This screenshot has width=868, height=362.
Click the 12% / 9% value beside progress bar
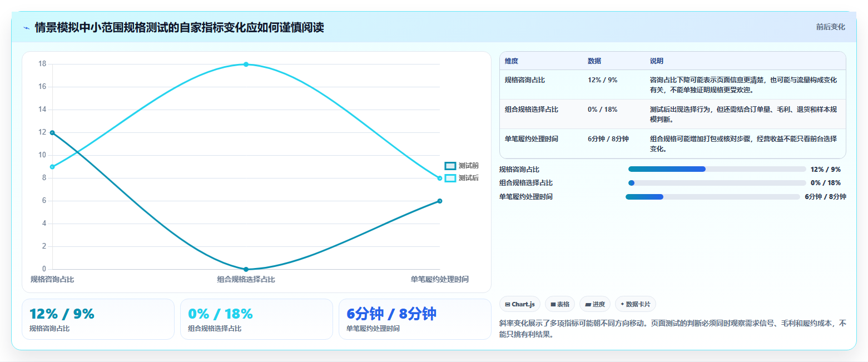pos(826,169)
